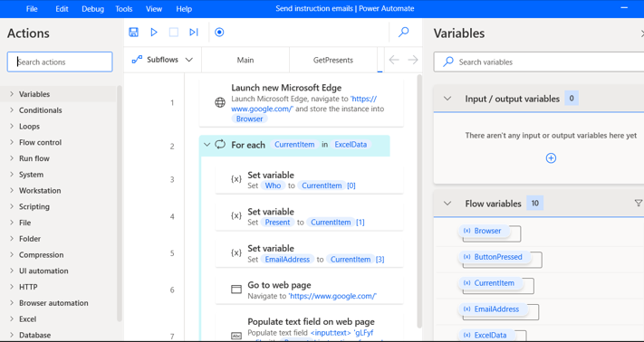Save the flow with the disk icon
Image resolution: width=644 pixels, height=342 pixels.
tap(133, 32)
